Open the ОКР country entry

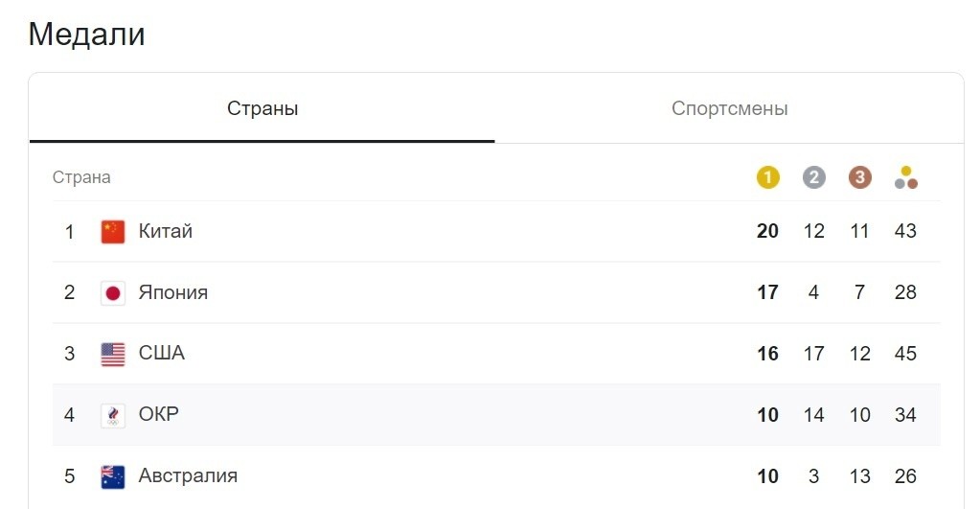[x=496, y=415]
